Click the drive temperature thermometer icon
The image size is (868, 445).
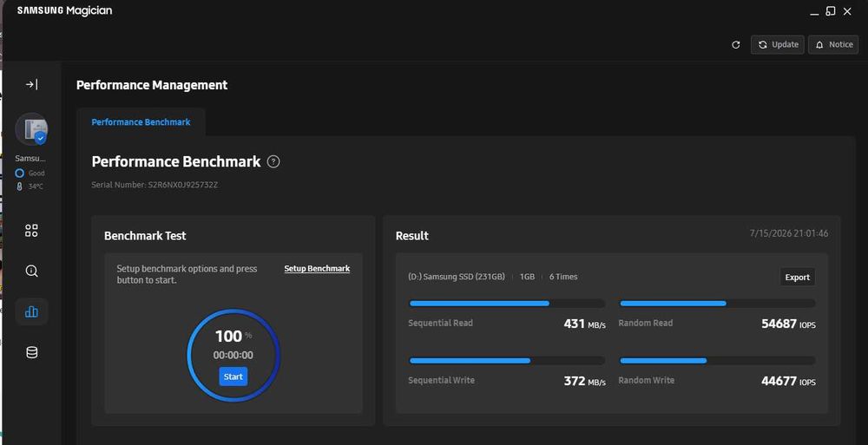tap(19, 187)
